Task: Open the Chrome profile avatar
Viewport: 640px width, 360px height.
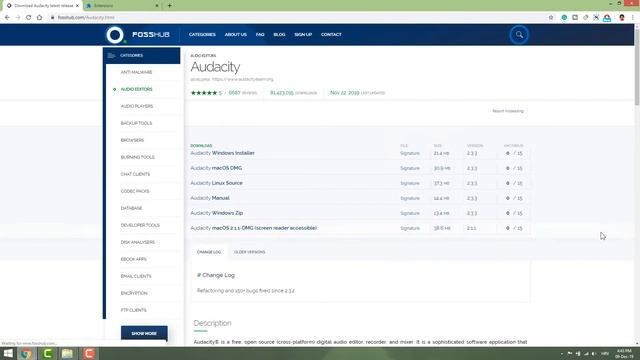Action: (622, 18)
